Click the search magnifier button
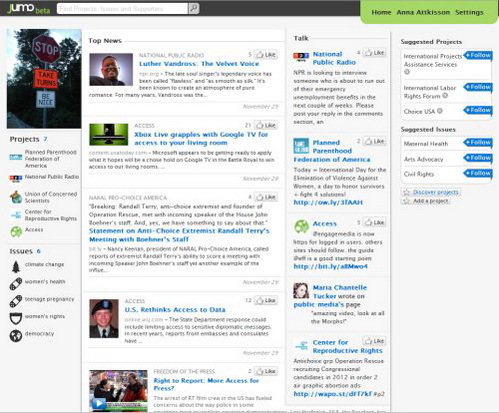This screenshot has height=413, width=499. pyautogui.click(x=194, y=8)
